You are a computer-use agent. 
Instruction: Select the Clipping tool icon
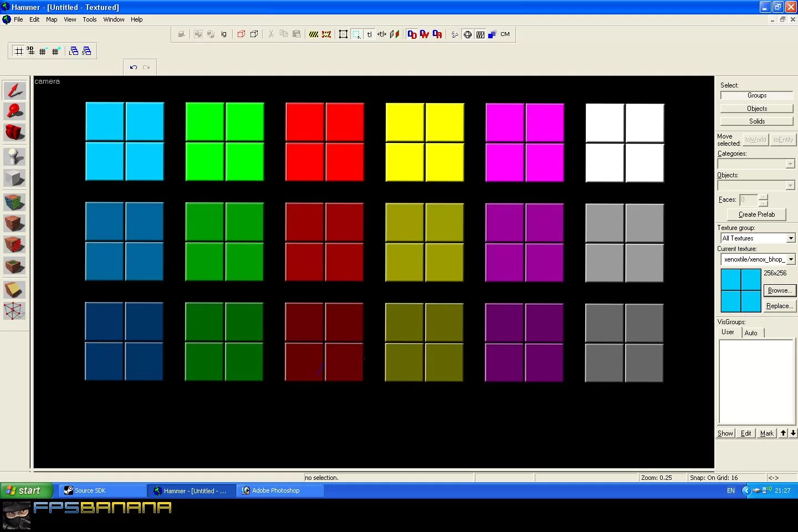click(x=15, y=290)
